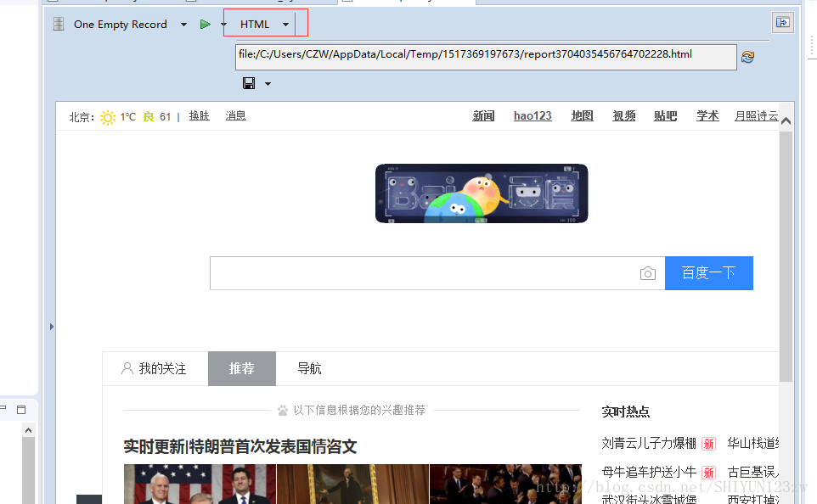This screenshot has height=504, width=817.
Task: Click the report file URL field
Action: (x=486, y=56)
